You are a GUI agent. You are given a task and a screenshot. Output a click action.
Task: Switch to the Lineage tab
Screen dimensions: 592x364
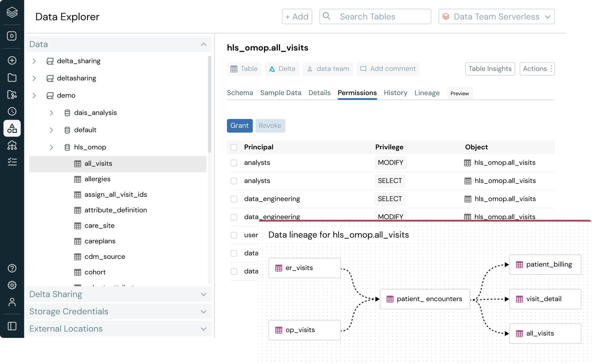427,93
